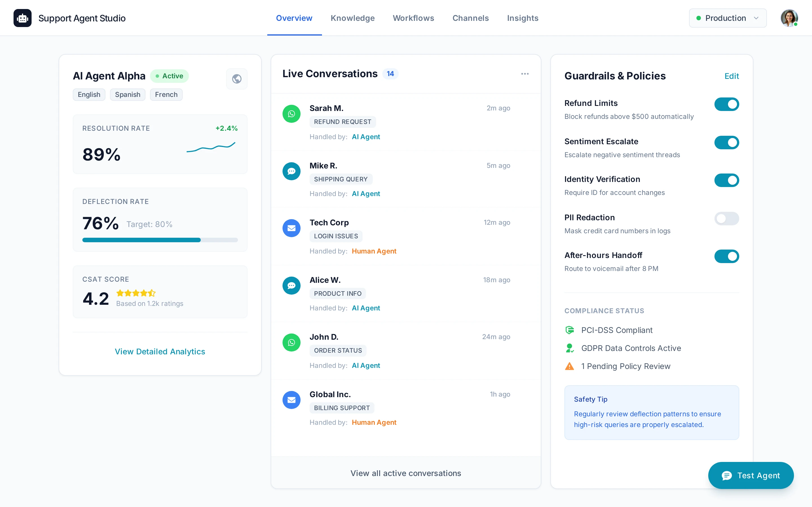The width and height of the screenshot is (812, 507).
Task: Select the chat icon next to Mike R.
Action: pos(291,171)
